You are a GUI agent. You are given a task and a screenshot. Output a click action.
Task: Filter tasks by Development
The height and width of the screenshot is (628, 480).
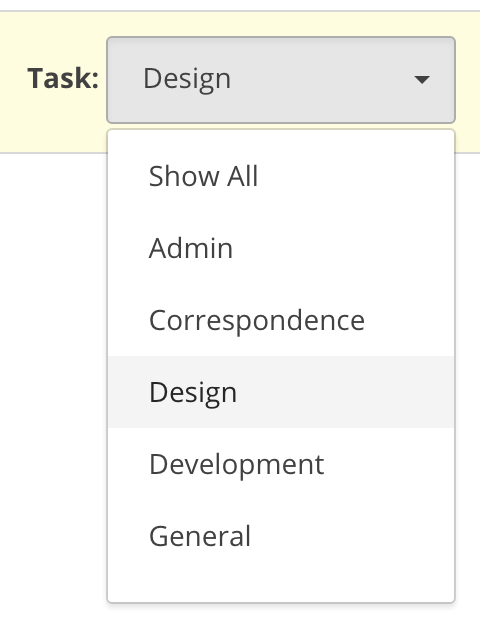pyautogui.click(x=281, y=464)
